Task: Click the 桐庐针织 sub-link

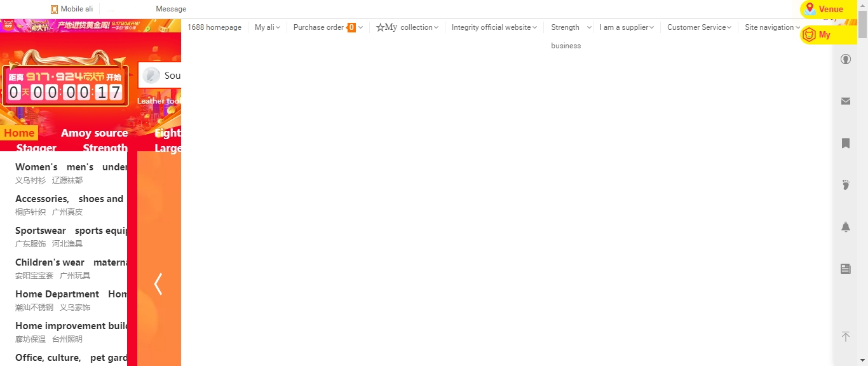Action: [31, 212]
